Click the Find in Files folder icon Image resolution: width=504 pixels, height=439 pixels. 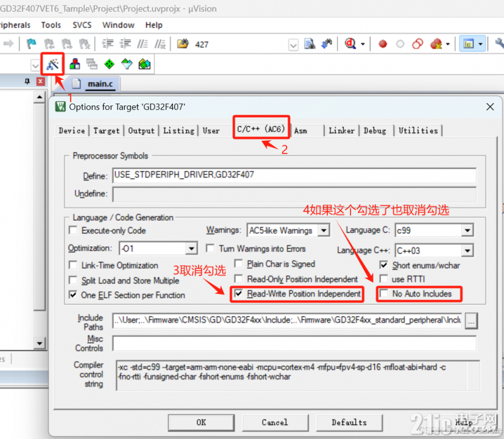pyautogui.click(x=183, y=44)
